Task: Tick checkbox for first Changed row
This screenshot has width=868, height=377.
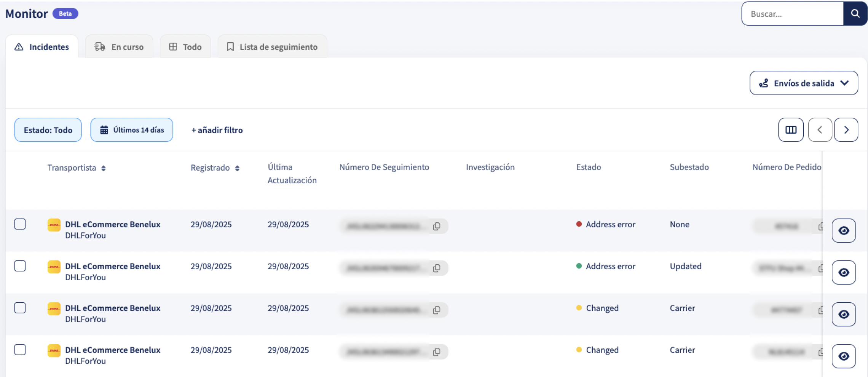Action: coord(20,308)
